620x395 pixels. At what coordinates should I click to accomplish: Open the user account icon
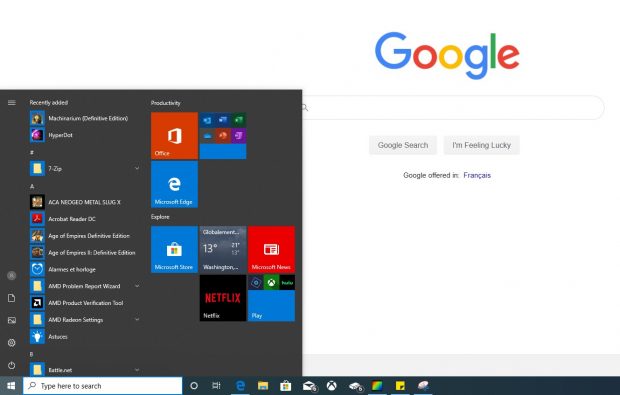pyautogui.click(x=11, y=276)
